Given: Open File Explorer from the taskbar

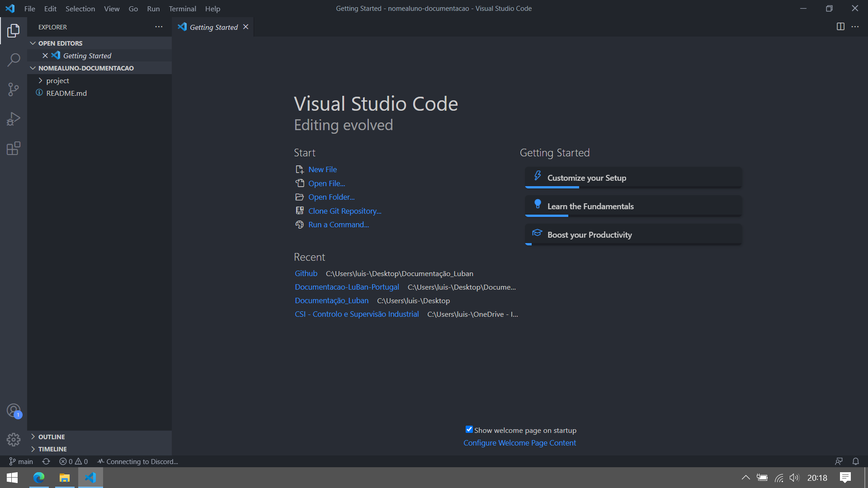Looking at the screenshot, I should coord(65,478).
